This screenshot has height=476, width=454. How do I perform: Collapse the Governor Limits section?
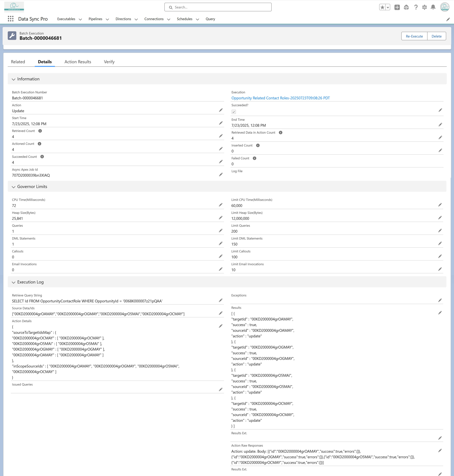[x=14, y=187]
